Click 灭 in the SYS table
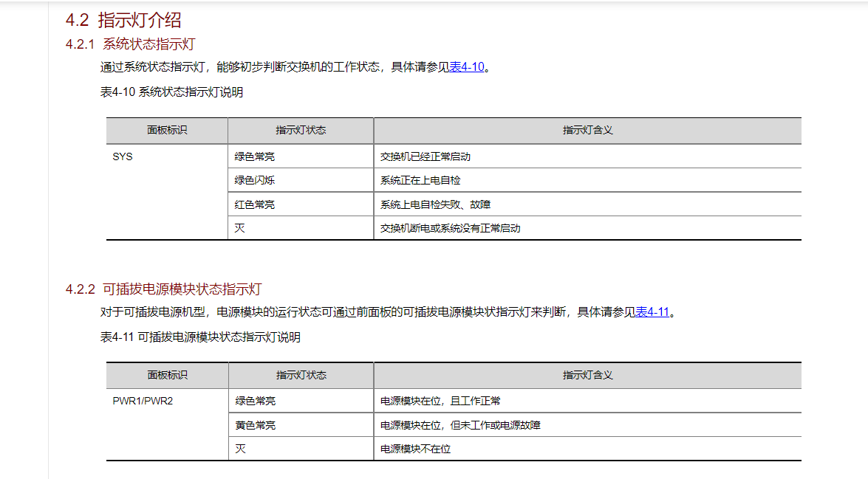This screenshot has width=868, height=479. tap(301, 228)
